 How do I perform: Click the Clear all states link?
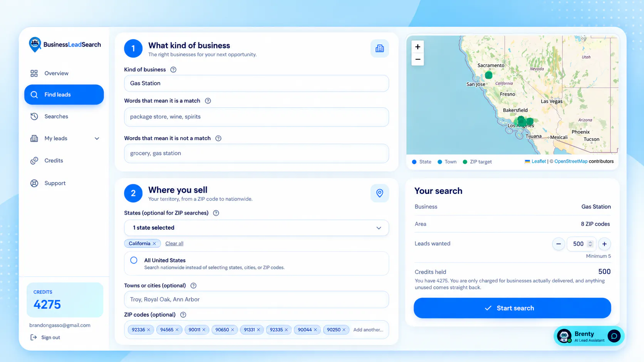[174, 244]
